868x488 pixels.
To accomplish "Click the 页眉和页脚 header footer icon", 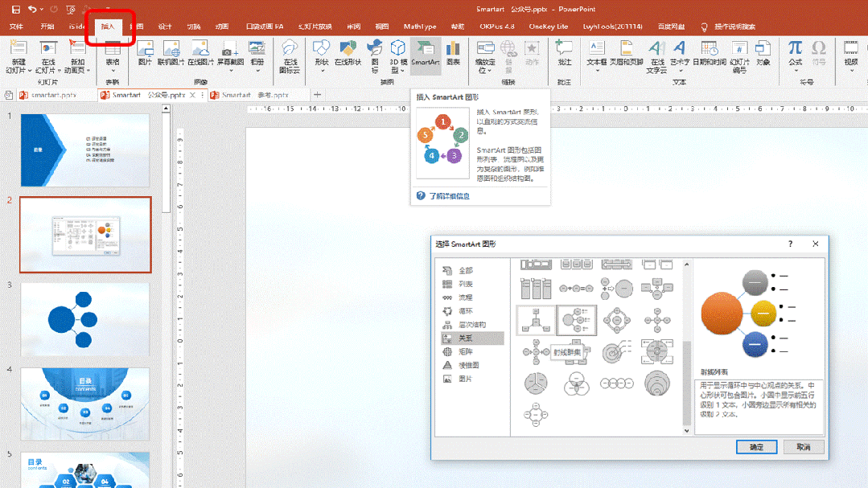I will pyautogui.click(x=626, y=54).
